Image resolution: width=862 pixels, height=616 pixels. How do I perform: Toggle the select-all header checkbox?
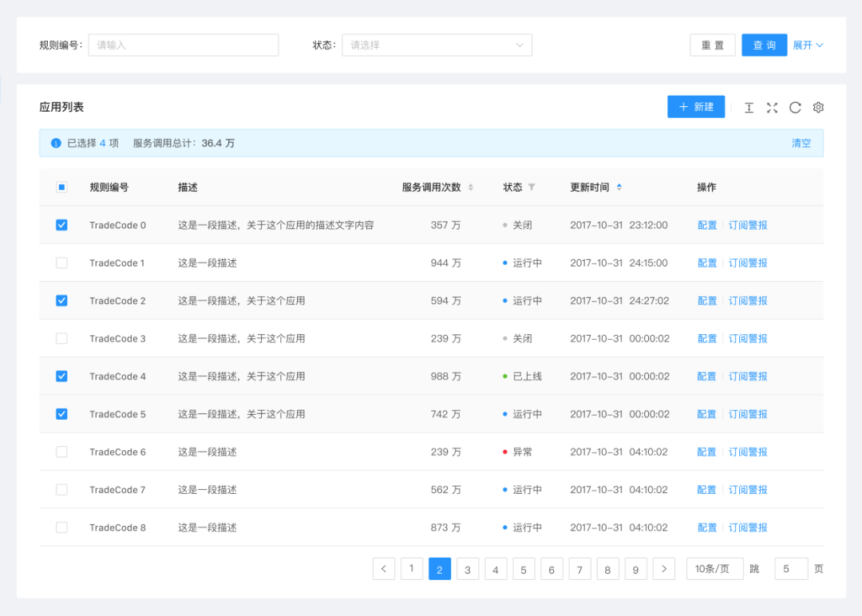[x=61, y=188]
